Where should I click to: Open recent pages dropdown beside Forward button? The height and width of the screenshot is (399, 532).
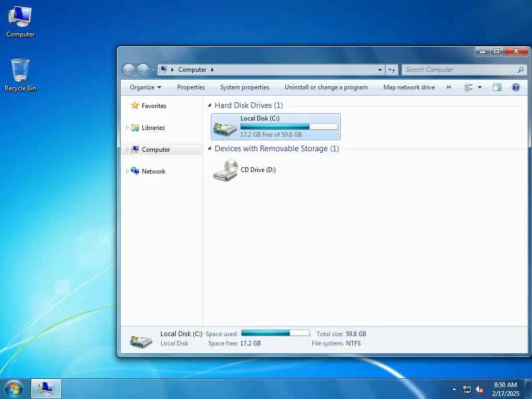pos(153,70)
